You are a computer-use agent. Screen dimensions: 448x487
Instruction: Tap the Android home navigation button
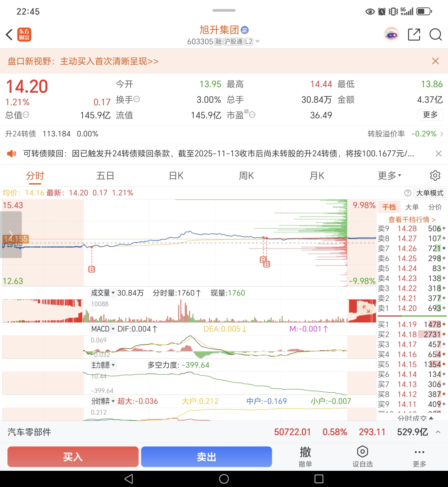coord(224,479)
